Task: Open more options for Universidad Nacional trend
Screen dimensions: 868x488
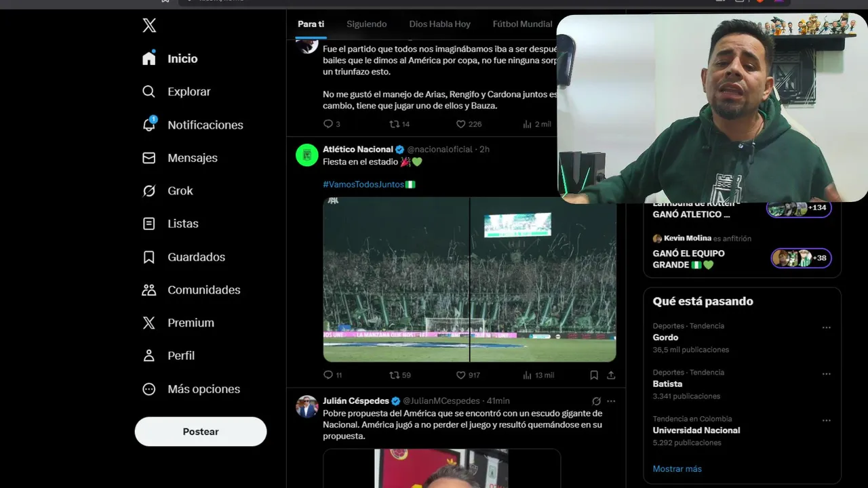Action: coord(826,420)
